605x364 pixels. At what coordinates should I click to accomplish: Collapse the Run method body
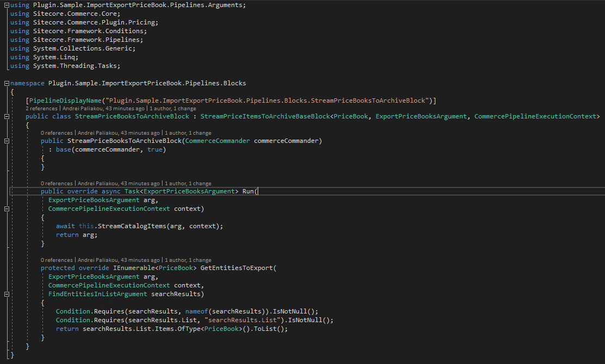pyautogui.click(x=7, y=209)
